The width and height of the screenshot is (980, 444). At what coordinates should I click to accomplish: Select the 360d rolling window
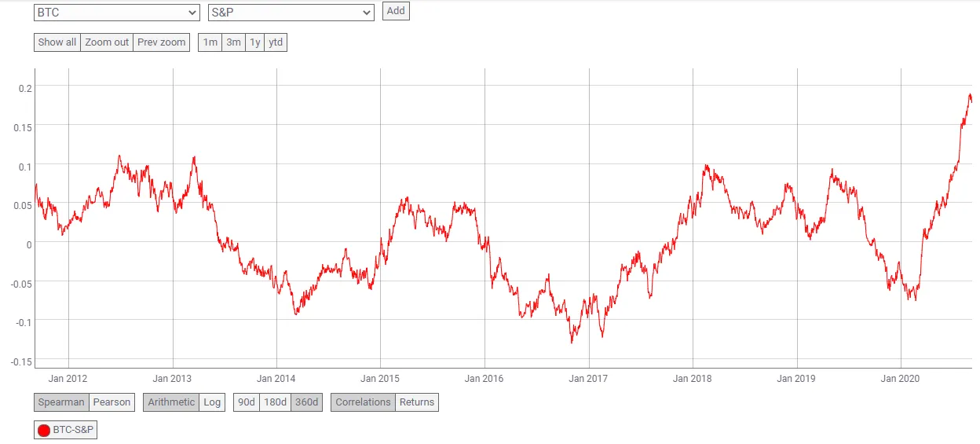click(306, 402)
